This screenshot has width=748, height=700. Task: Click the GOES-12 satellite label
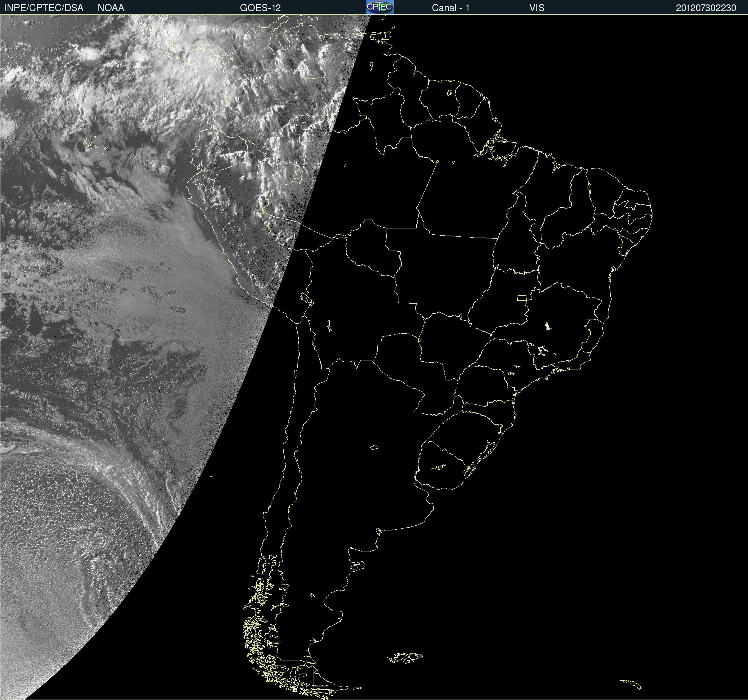tap(260, 8)
